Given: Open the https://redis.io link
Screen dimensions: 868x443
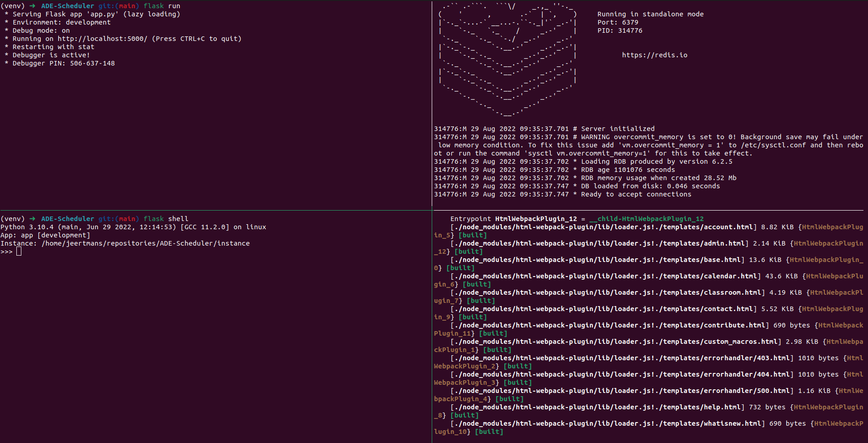Looking at the screenshot, I should coord(654,55).
